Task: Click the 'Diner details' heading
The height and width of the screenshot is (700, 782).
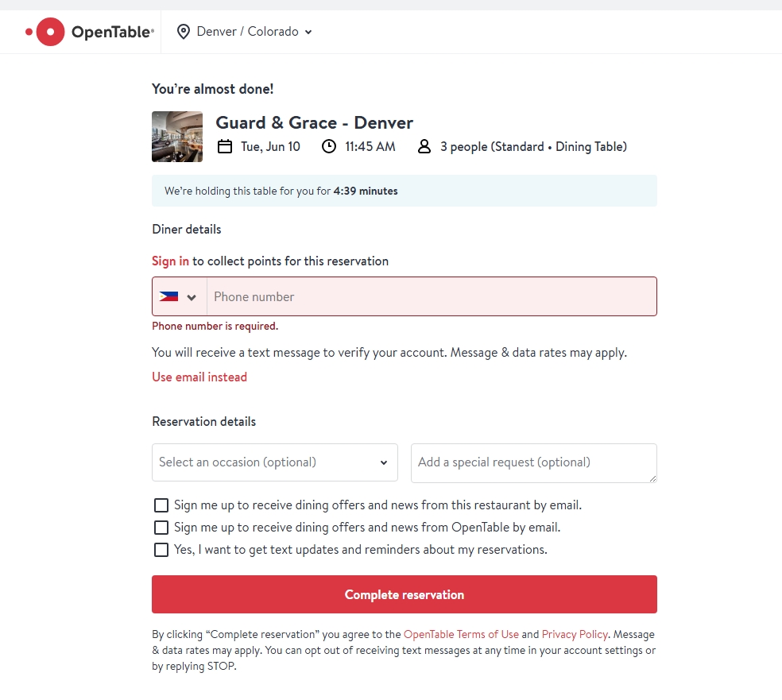Action: click(187, 230)
